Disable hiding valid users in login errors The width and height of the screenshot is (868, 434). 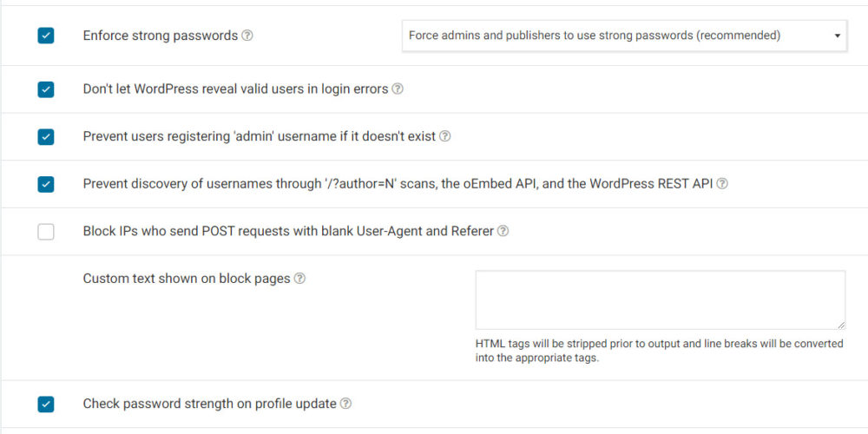(x=46, y=89)
